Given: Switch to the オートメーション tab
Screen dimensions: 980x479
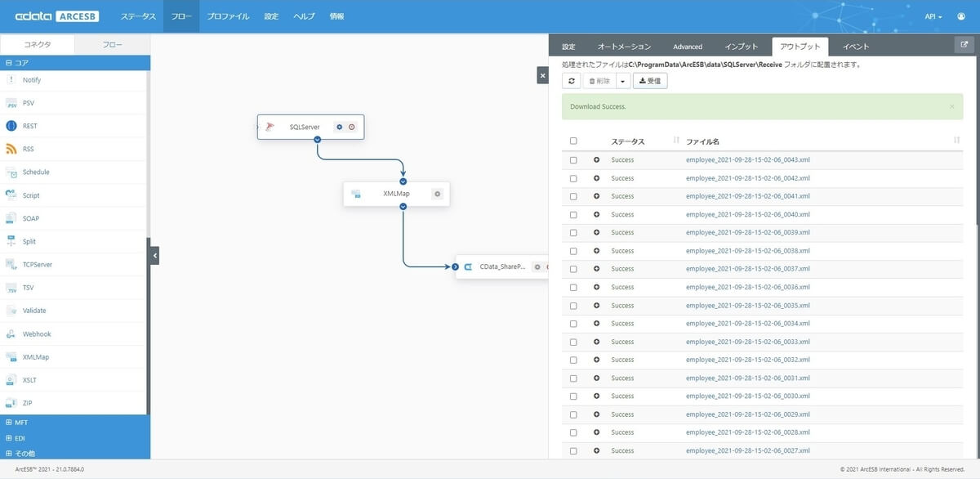Looking at the screenshot, I should click(624, 47).
